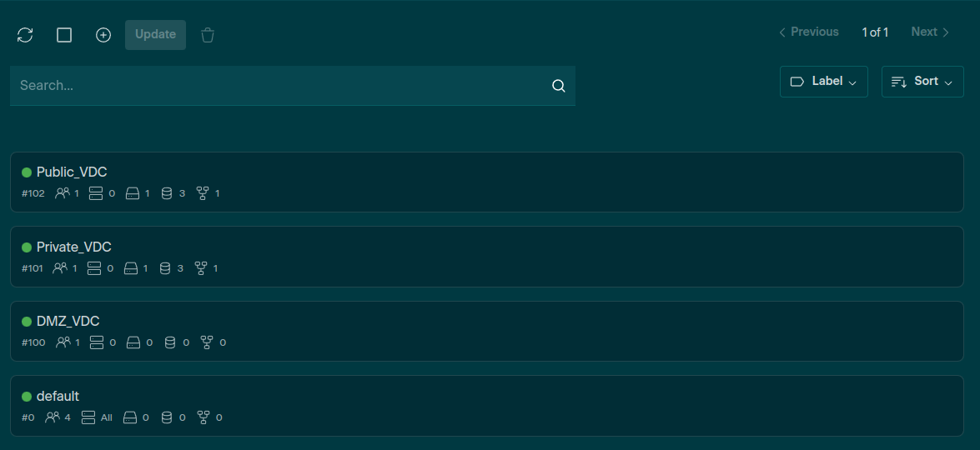Open the DMZ_VDC entry
This screenshot has height=450, width=980.
pyautogui.click(x=68, y=322)
